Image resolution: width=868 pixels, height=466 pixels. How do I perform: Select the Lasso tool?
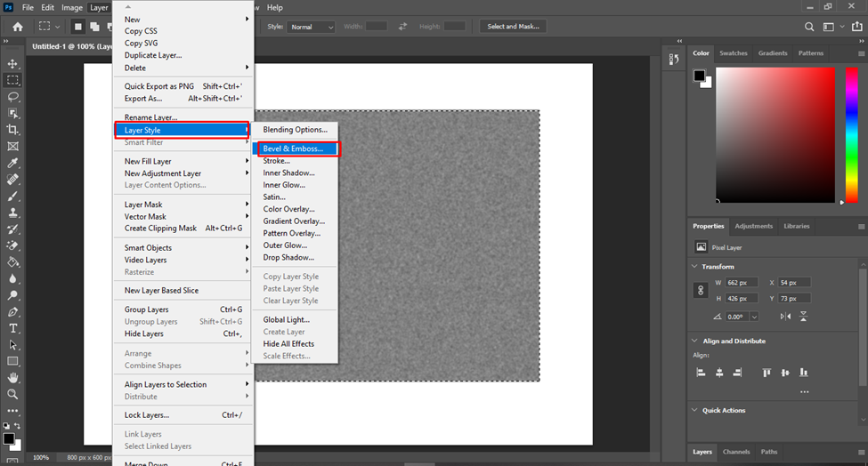(12, 97)
